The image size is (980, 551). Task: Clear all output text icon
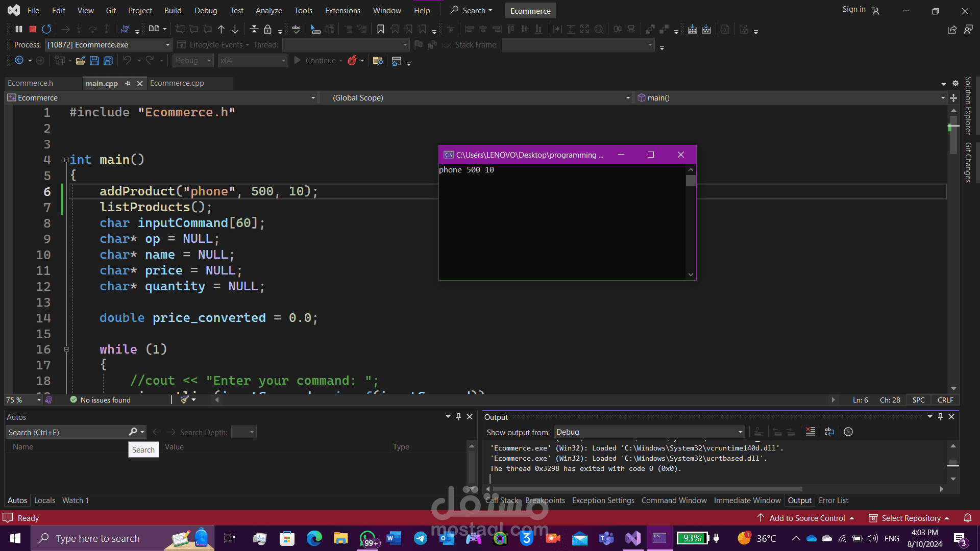pos(810,432)
